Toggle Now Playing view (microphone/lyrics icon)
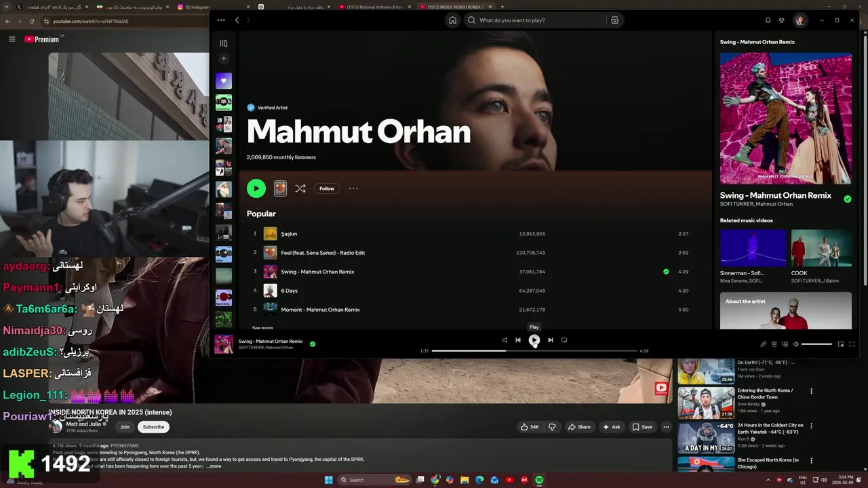The width and height of the screenshot is (868, 488). pyautogui.click(x=763, y=344)
